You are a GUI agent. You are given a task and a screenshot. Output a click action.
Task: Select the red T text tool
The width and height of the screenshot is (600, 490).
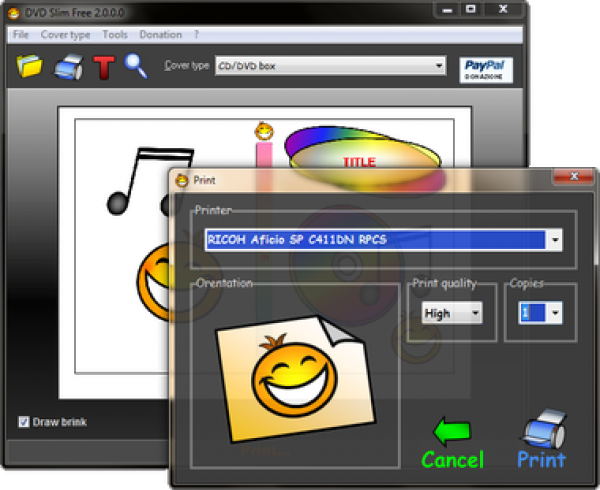click(x=104, y=67)
